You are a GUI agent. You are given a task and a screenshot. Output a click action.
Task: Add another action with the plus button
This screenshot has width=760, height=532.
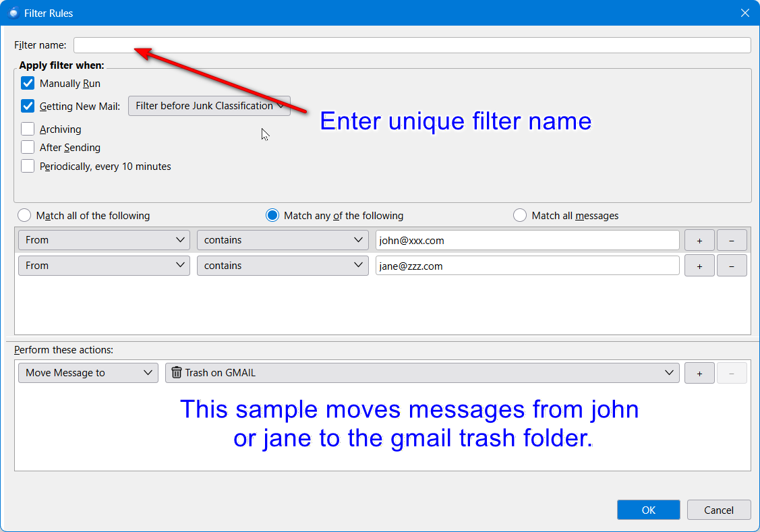click(x=699, y=373)
